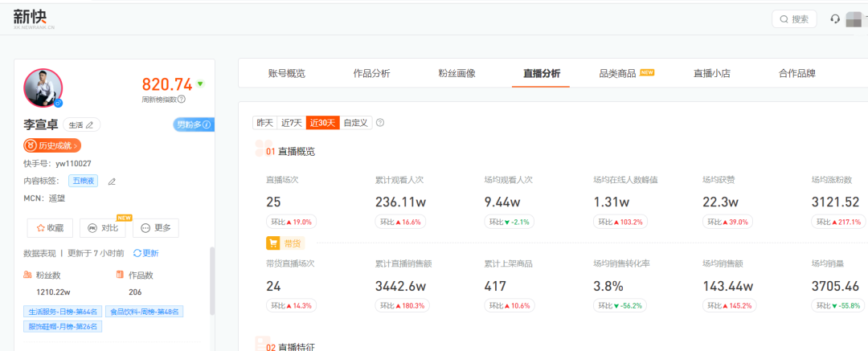Screen dimensions: 868x351
Task: Switch to 作品分析 tab
Action: click(x=371, y=74)
